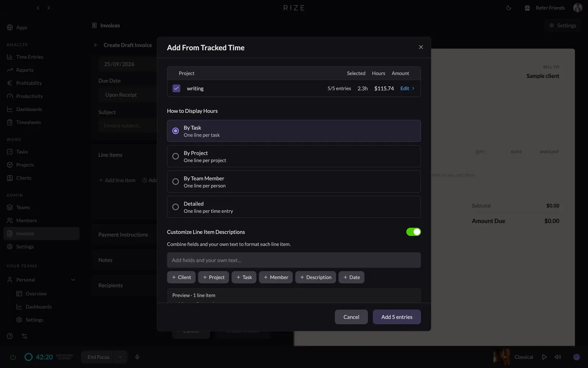Open Time Entries in sidebar
Screen dimensions: 588x368
pyautogui.click(x=29, y=57)
